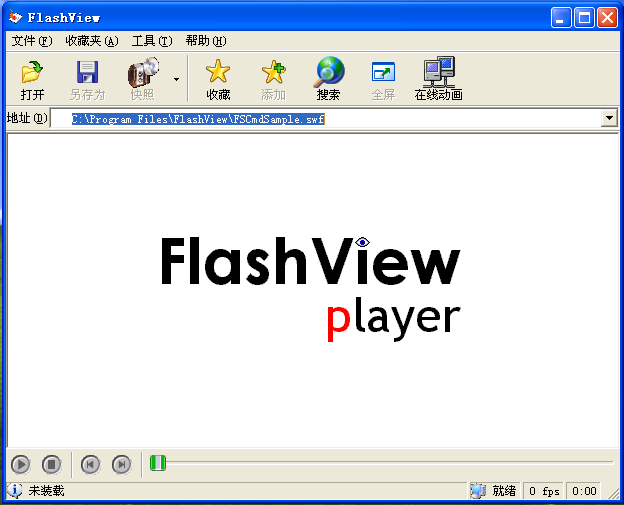Click the 打开 open file toolbar icon
624x505 pixels.
[32, 72]
